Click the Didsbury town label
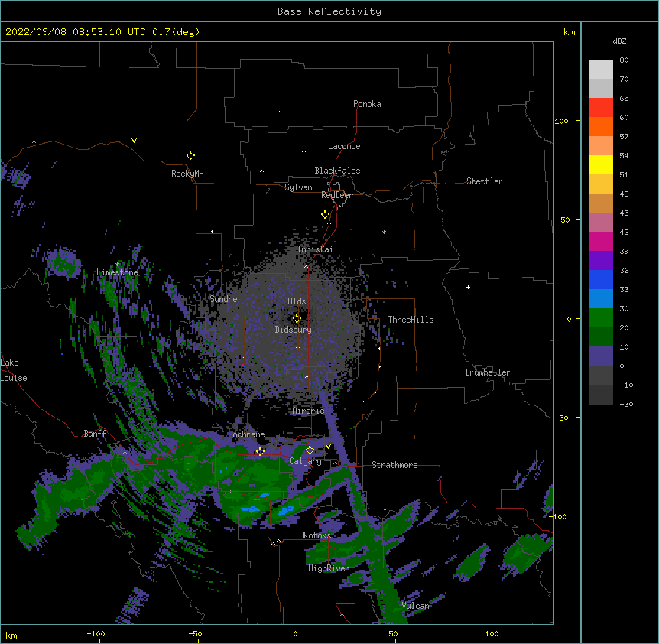 pyautogui.click(x=294, y=330)
